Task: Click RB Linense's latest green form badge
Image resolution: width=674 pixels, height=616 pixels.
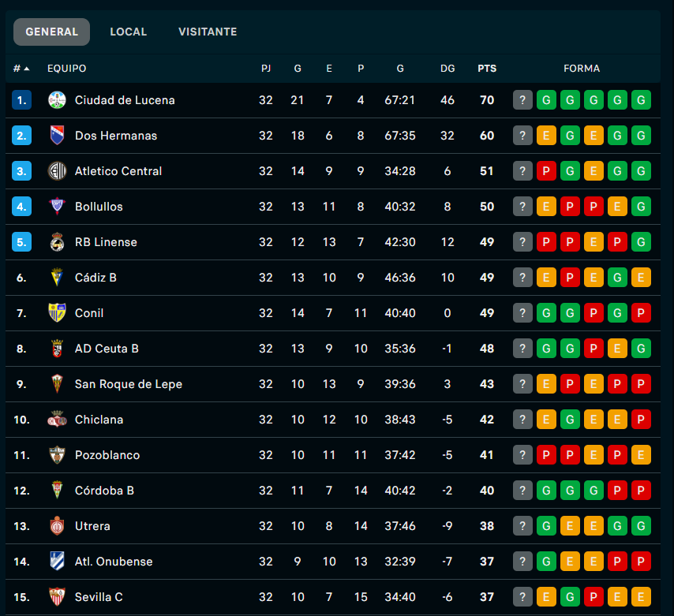Action: coord(641,242)
